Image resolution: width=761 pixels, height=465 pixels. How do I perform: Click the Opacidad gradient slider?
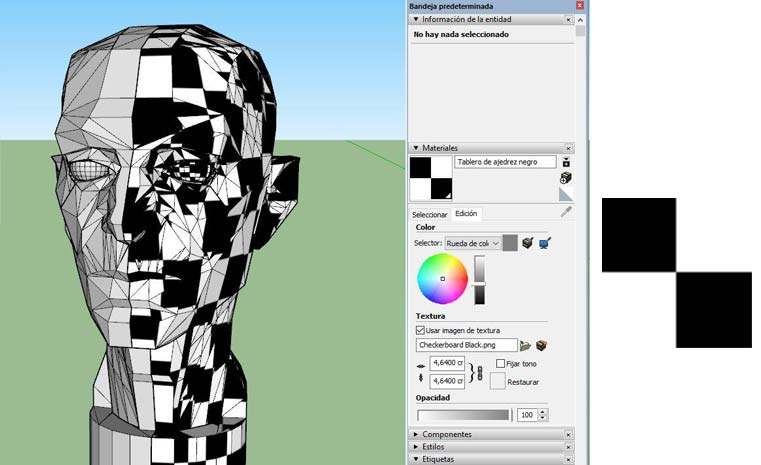click(x=463, y=414)
